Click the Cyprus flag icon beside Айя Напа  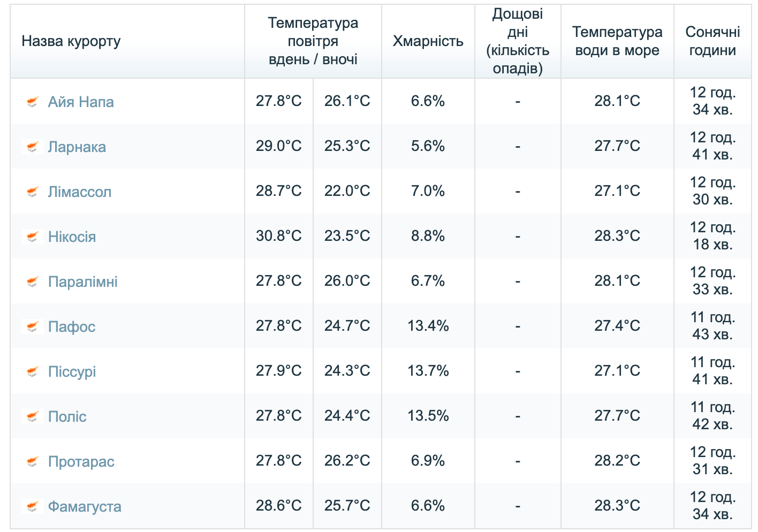pos(33,102)
